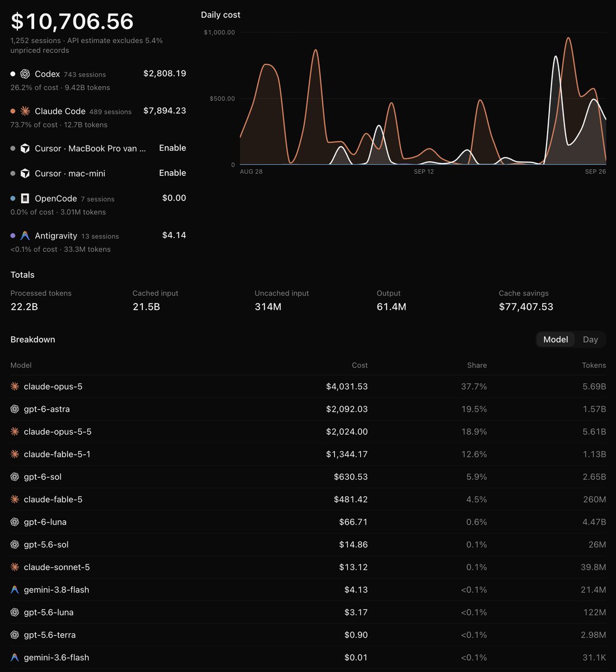Click the orange Claude Code legend dot

pyautogui.click(x=13, y=111)
